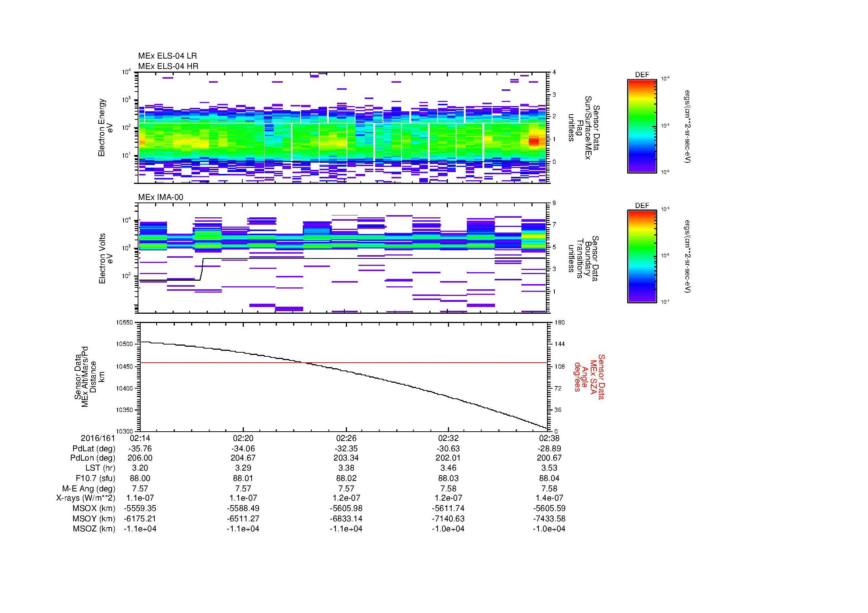The height and width of the screenshot is (613, 868).
Task: Click the top DEF color bar
Action: [642, 126]
